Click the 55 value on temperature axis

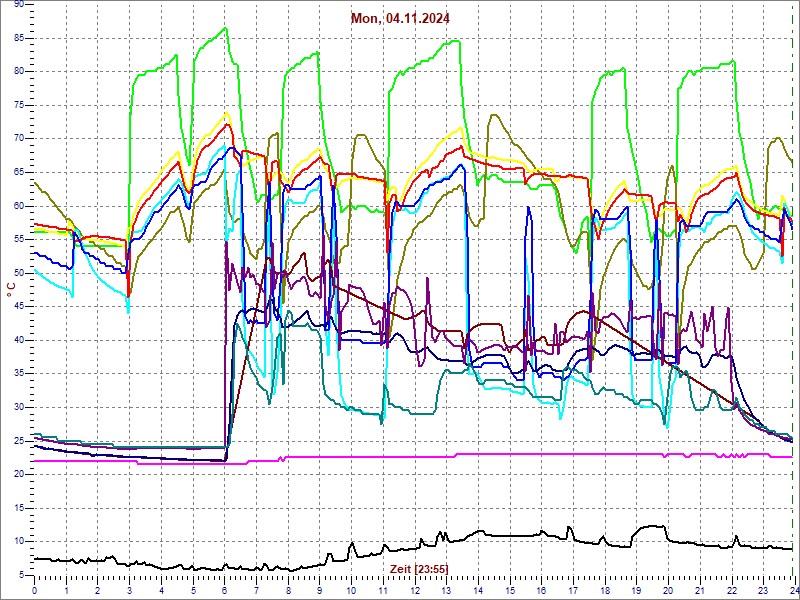(18, 239)
